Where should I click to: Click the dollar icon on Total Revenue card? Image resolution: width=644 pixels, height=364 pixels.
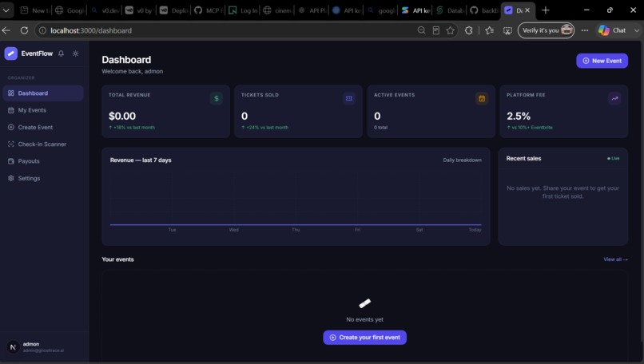217,98
